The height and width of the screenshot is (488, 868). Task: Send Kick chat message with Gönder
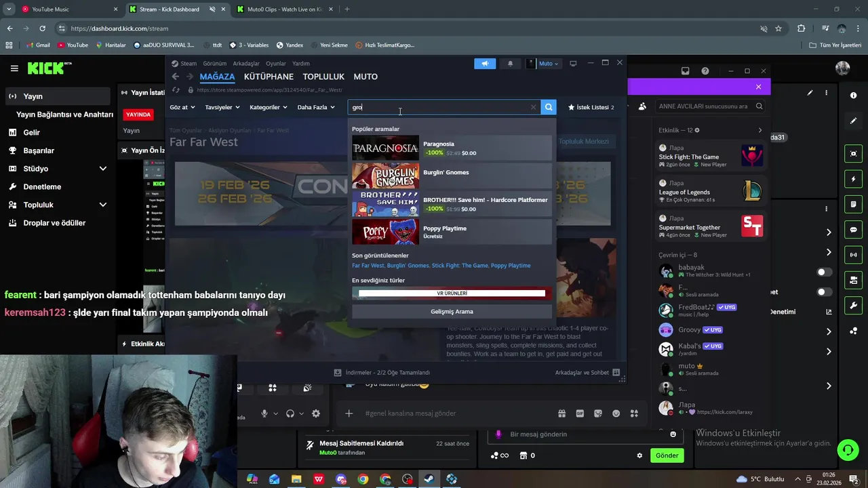(x=667, y=455)
